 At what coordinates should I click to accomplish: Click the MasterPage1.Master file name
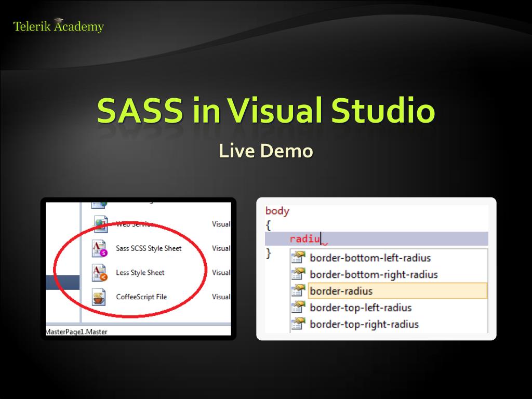point(77,332)
